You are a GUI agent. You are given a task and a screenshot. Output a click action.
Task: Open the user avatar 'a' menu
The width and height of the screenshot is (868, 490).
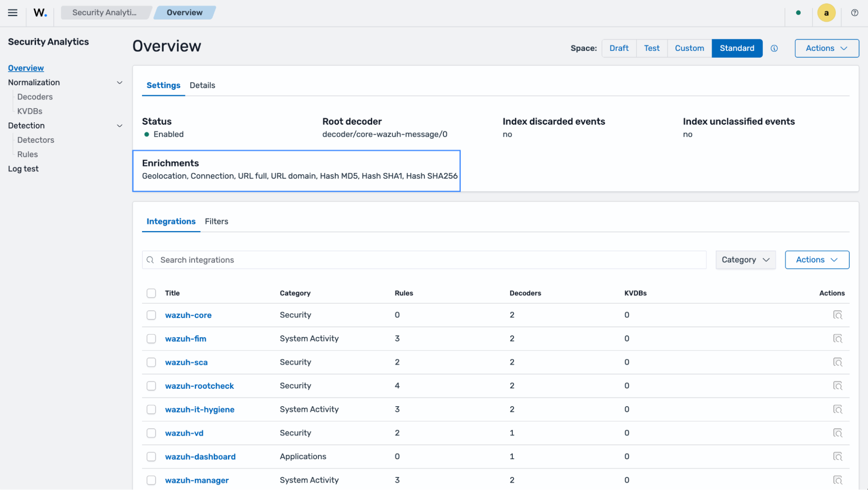click(x=826, y=13)
